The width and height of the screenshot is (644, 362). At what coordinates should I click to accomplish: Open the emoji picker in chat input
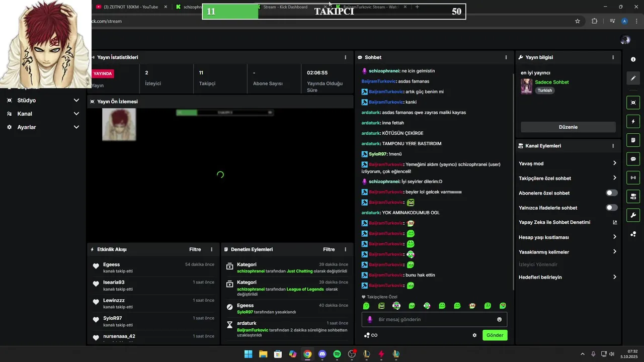tap(499, 319)
